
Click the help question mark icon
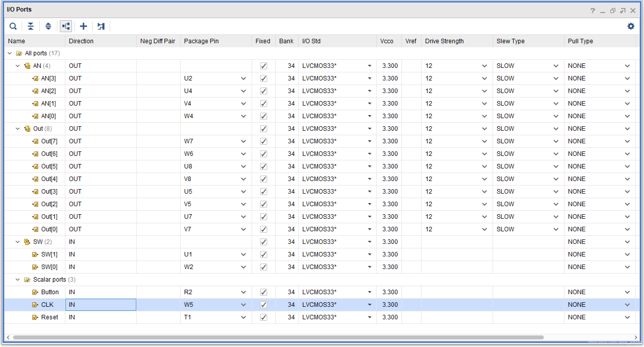(592, 11)
